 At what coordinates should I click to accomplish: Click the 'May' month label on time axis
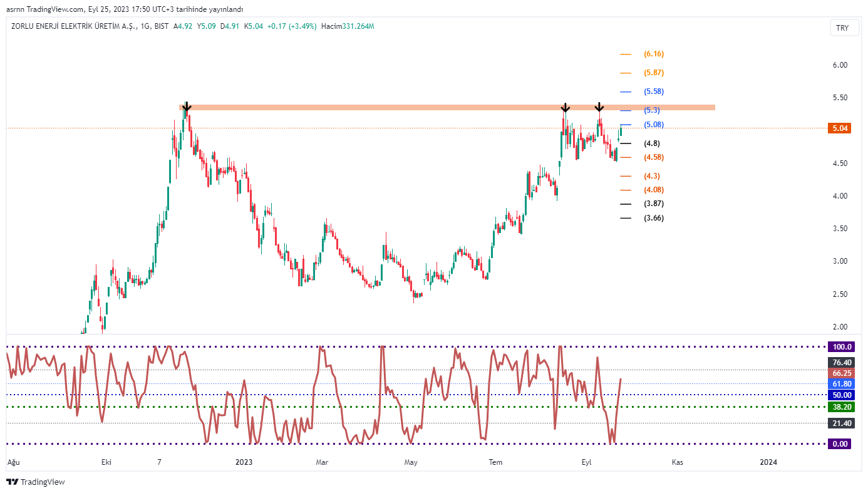point(411,462)
